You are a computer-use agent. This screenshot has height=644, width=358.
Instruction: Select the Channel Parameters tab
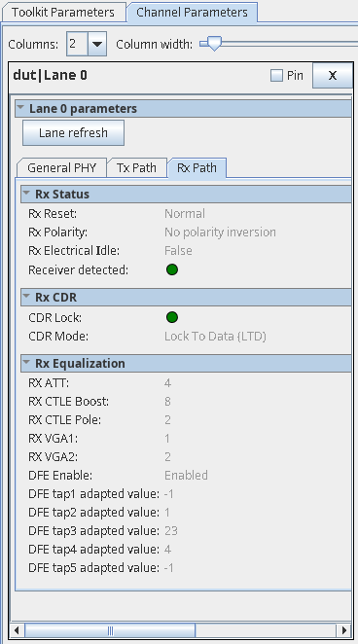(x=193, y=13)
